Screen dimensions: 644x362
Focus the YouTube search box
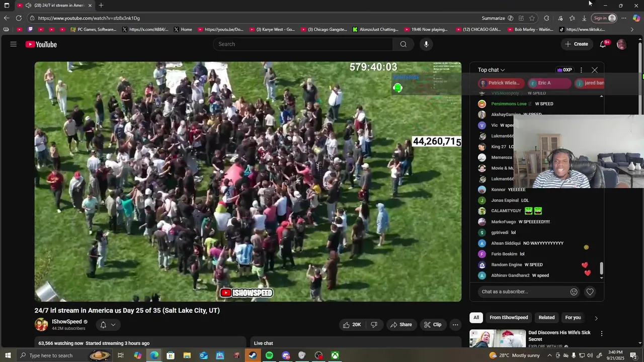coord(303,44)
